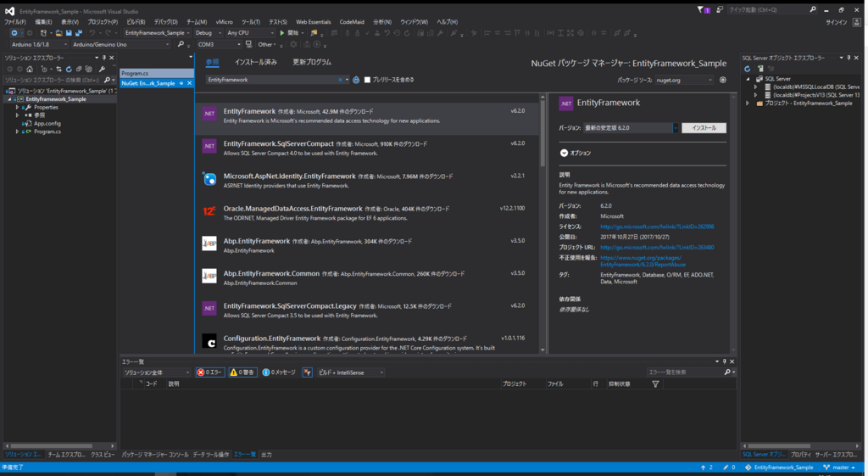
Task: Open the Arduino/Genuino Uno board dropdown
Action: (x=120, y=44)
